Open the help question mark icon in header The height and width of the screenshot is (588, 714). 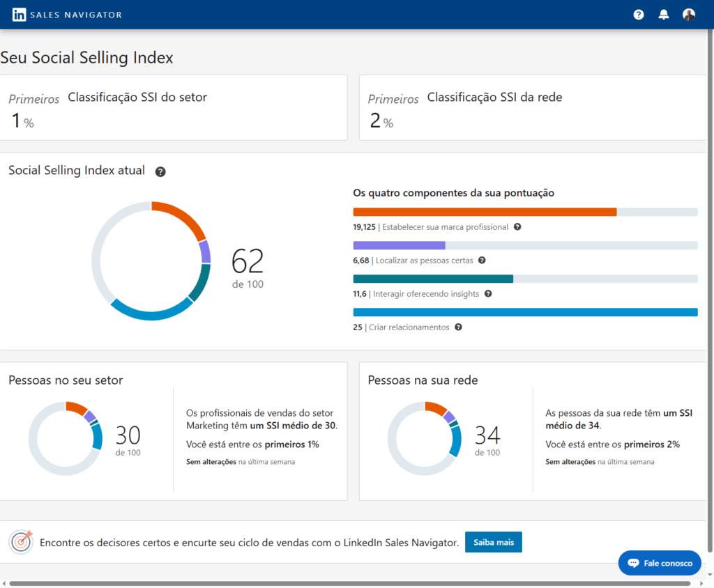point(639,15)
